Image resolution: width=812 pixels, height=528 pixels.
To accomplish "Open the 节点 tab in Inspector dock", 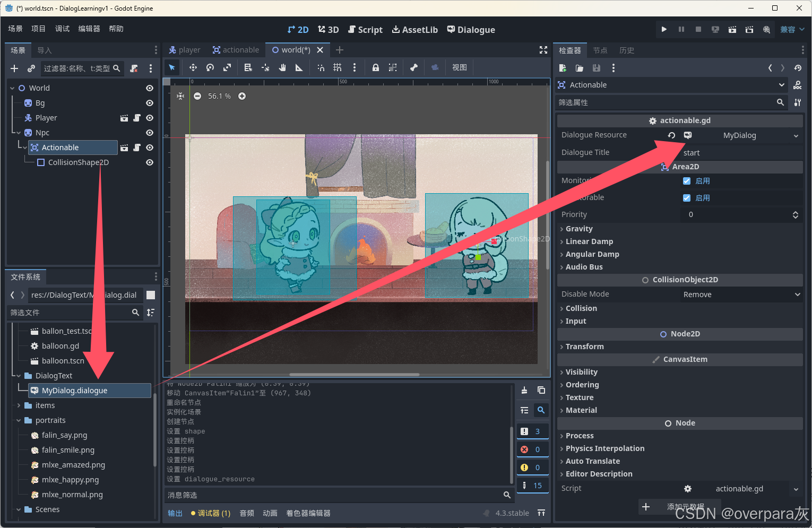I will point(600,50).
